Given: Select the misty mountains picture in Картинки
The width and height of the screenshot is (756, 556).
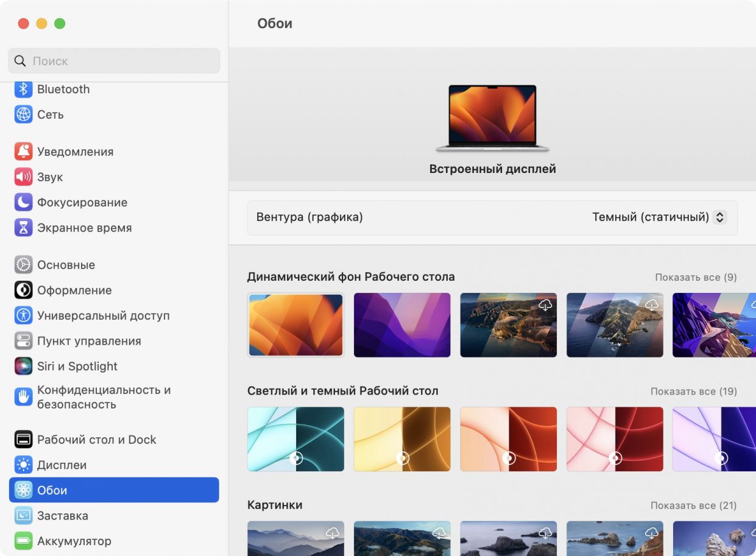Looking at the screenshot, I should (295, 538).
